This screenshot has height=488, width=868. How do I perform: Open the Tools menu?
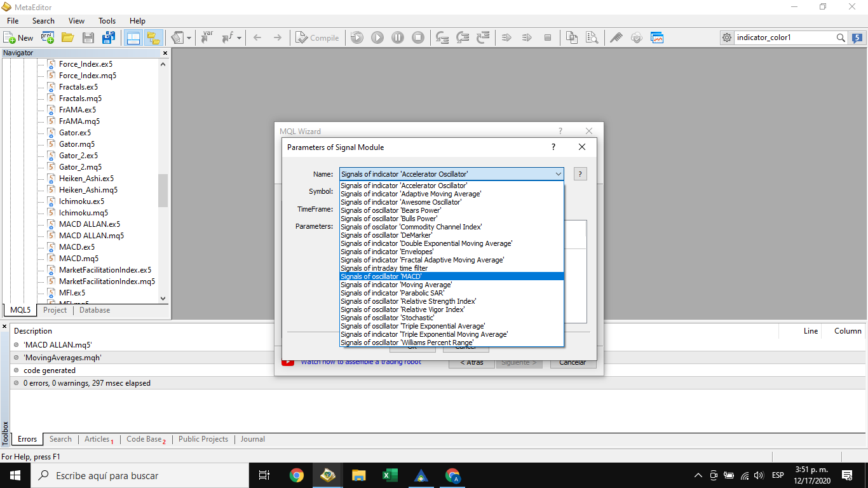coord(107,21)
